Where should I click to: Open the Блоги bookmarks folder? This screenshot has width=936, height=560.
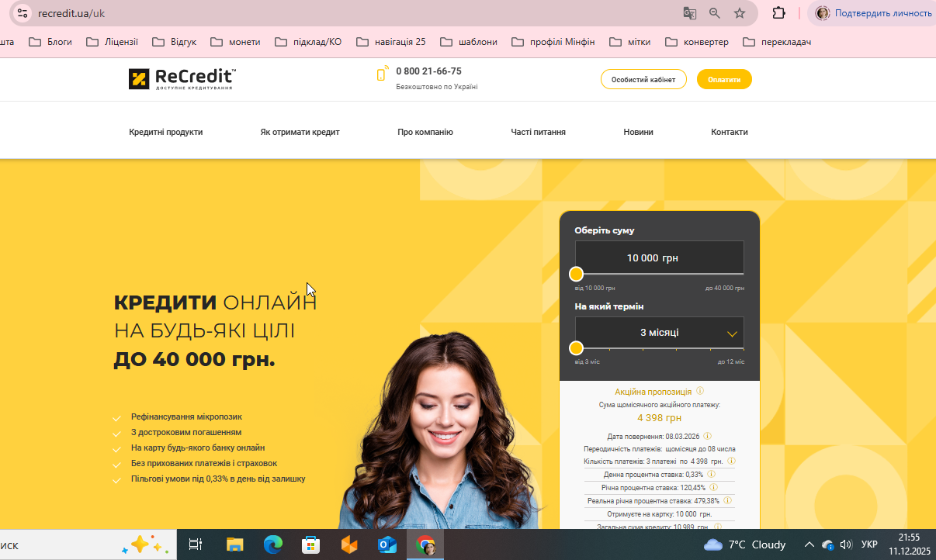50,42
